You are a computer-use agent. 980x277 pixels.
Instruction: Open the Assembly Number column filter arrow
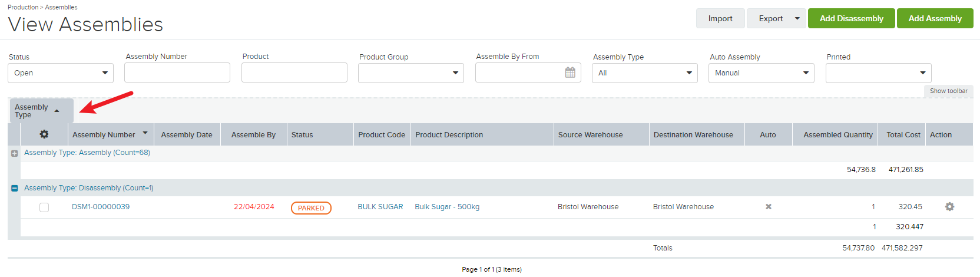click(145, 133)
